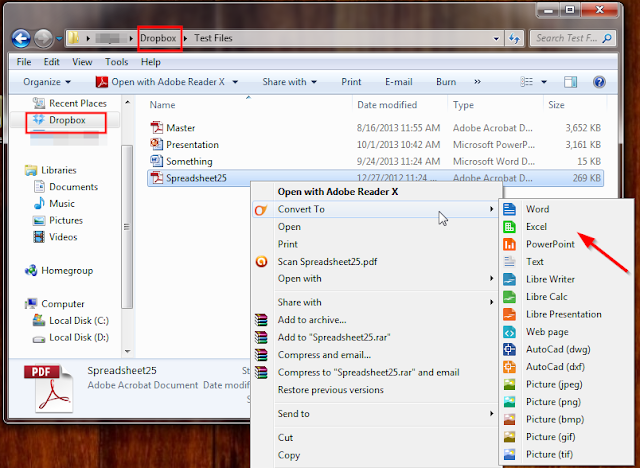This screenshot has width=640, height=468.
Task: Open the address bar history dropdown
Action: [x=496, y=39]
